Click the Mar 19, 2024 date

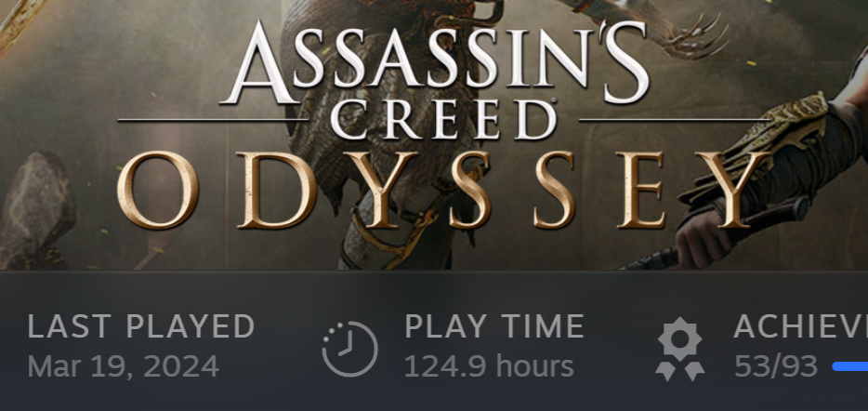[123, 366]
